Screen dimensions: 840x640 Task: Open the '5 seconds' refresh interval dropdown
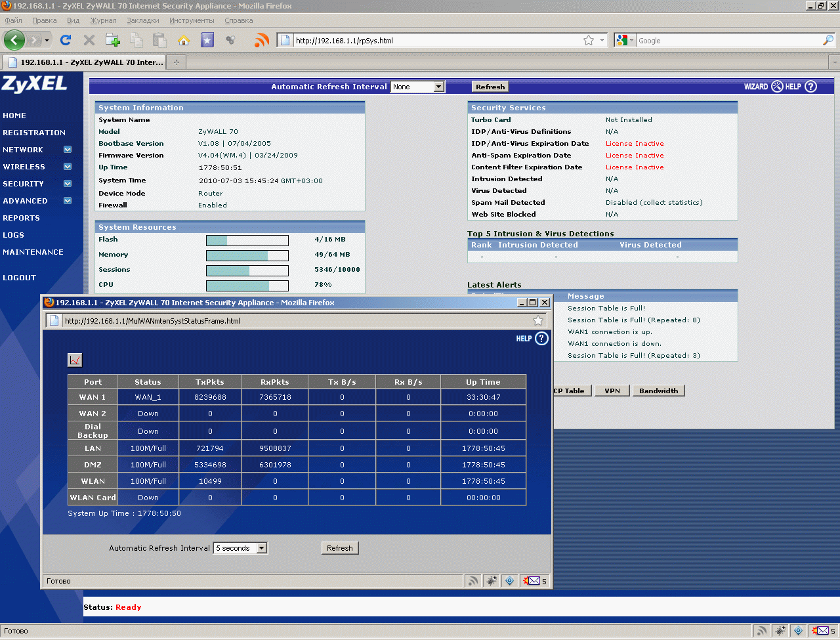240,548
